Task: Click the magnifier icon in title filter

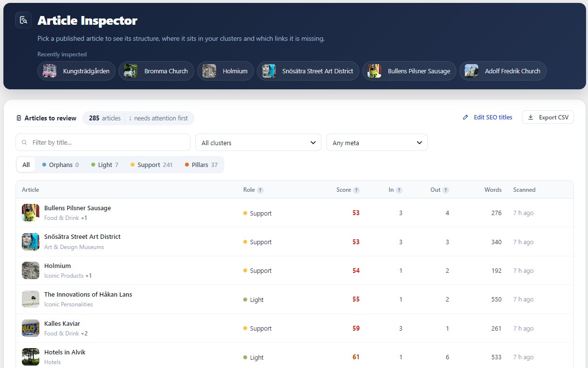Action: click(24, 143)
